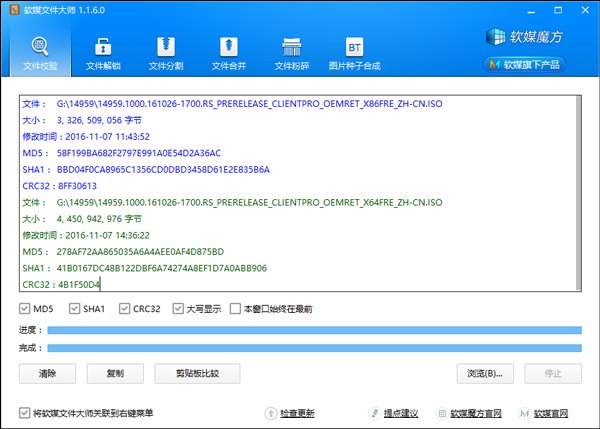Click the 复制 copy button

115,374
